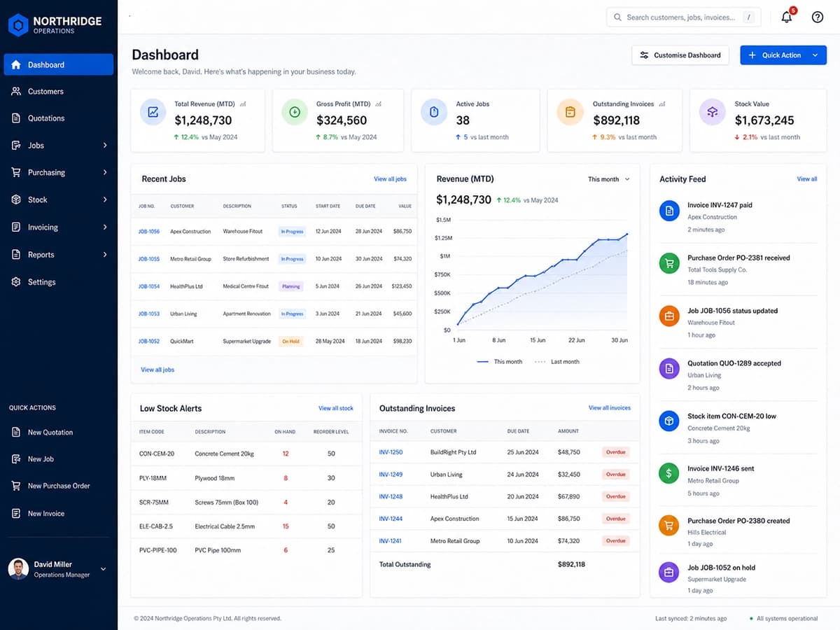Click the Planning status badge for HealthPlus Ltd

pos(290,286)
